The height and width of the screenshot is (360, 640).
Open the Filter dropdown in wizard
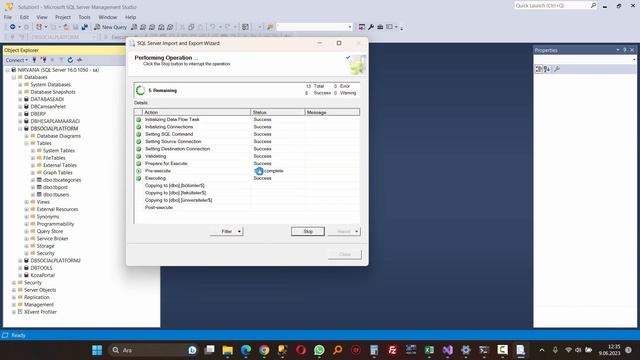[227, 231]
